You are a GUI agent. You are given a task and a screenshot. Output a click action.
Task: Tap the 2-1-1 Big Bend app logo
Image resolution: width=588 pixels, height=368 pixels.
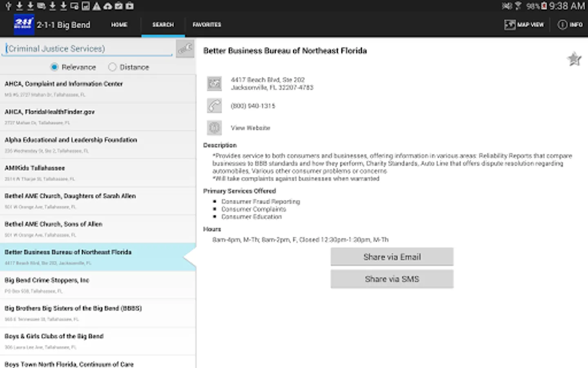coord(23,24)
